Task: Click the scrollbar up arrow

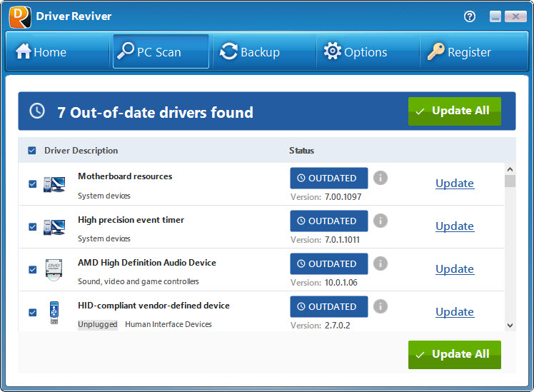Action: coord(510,169)
